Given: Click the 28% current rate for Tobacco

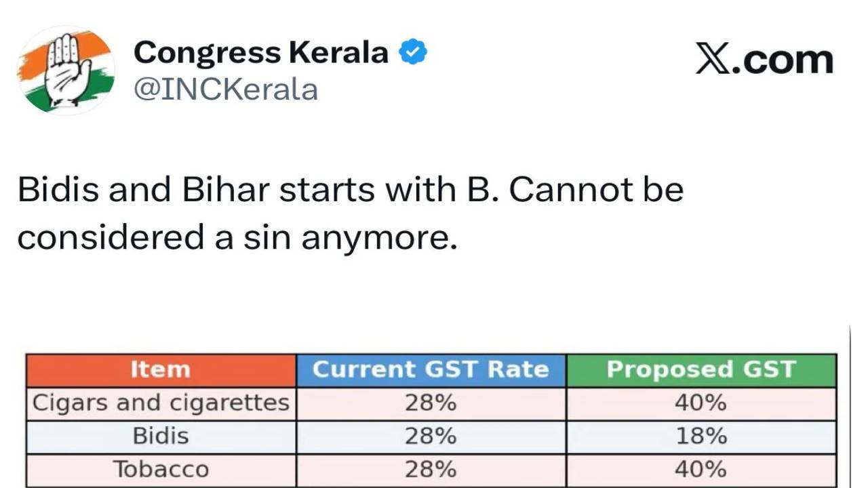Looking at the screenshot, I should [x=431, y=469].
